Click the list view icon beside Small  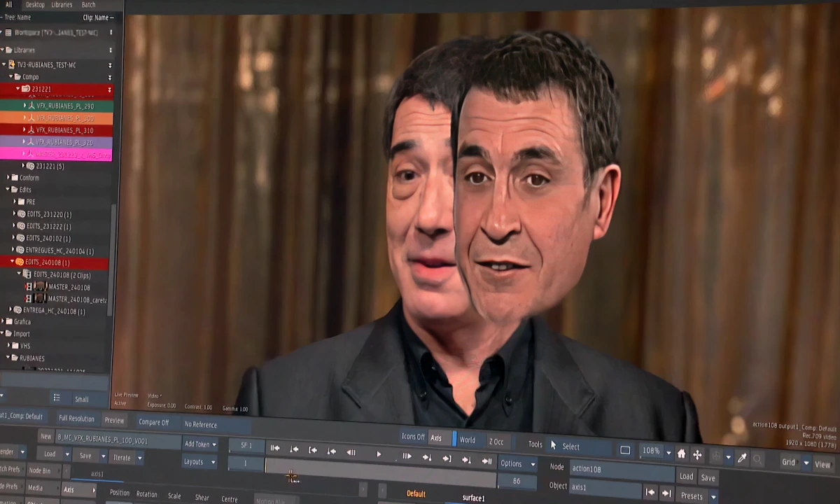pyautogui.click(x=57, y=397)
